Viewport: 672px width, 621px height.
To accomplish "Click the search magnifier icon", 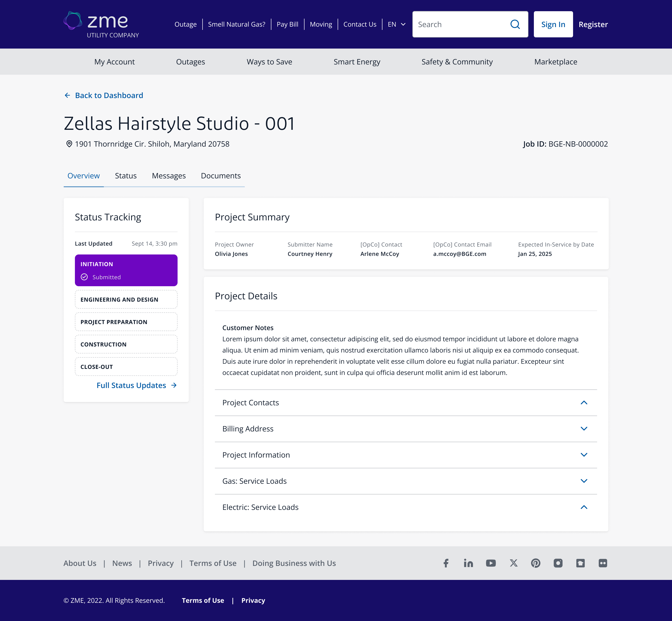I will point(515,24).
